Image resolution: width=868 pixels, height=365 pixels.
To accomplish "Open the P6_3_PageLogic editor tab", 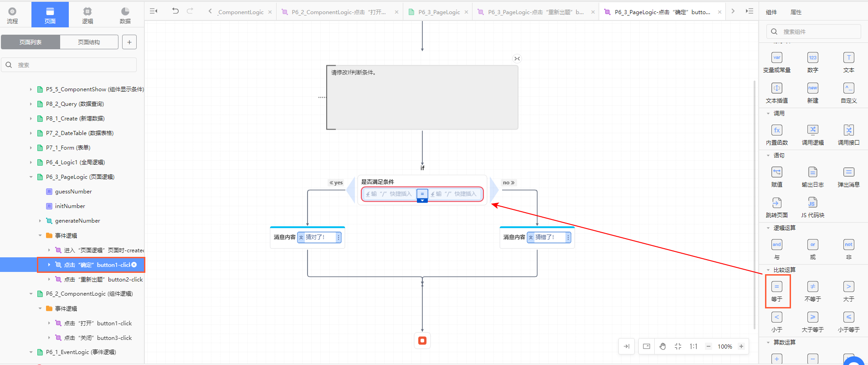I will [x=438, y=12].
